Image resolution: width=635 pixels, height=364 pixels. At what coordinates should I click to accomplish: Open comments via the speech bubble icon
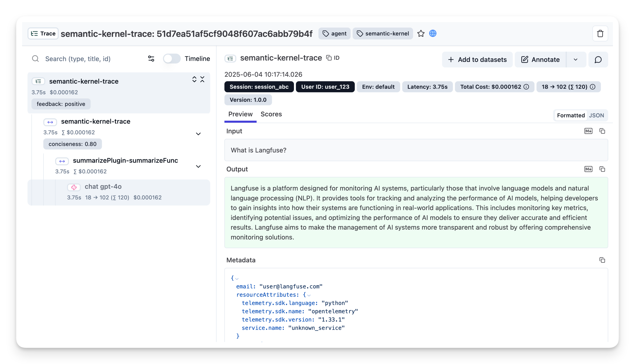point(598,60)
